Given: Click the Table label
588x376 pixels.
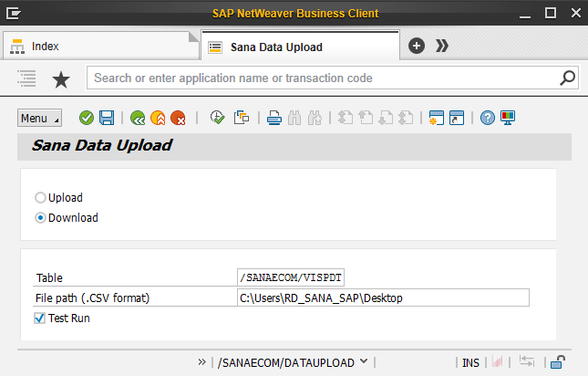Looking at the screenshot, I should pos(49,278).
